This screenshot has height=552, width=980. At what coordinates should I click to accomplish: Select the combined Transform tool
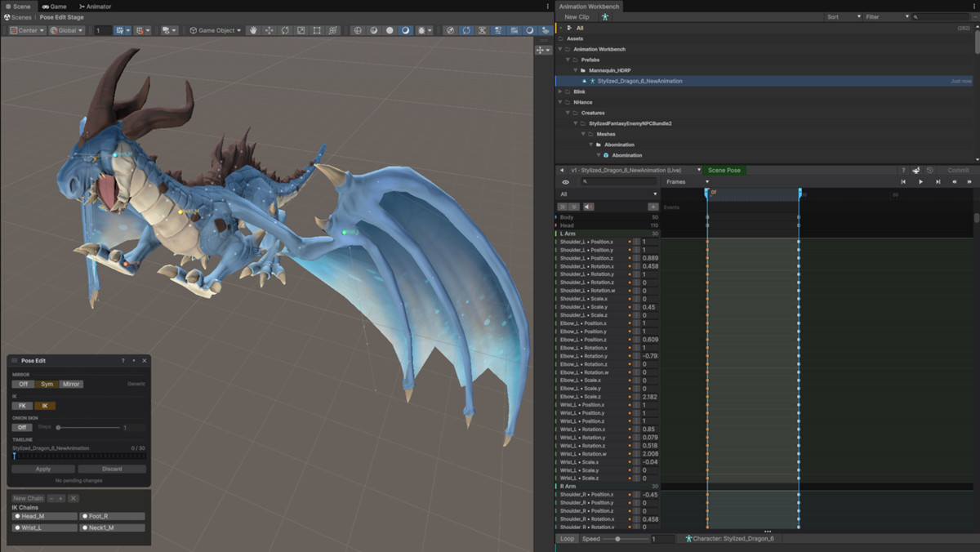pyautogui.click(x=332, y=30)
